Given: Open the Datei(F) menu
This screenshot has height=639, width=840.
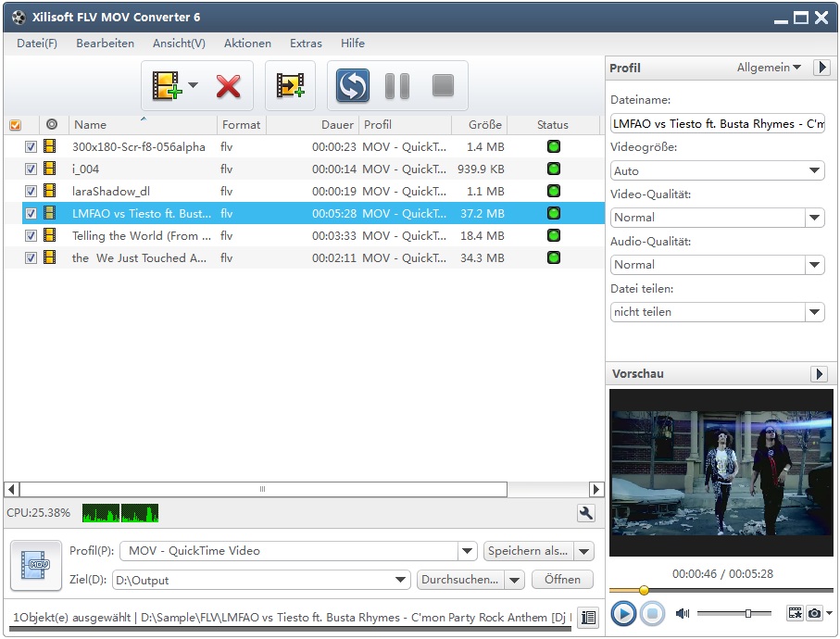Looking at the screenshot, I should [x=37, y=44].
